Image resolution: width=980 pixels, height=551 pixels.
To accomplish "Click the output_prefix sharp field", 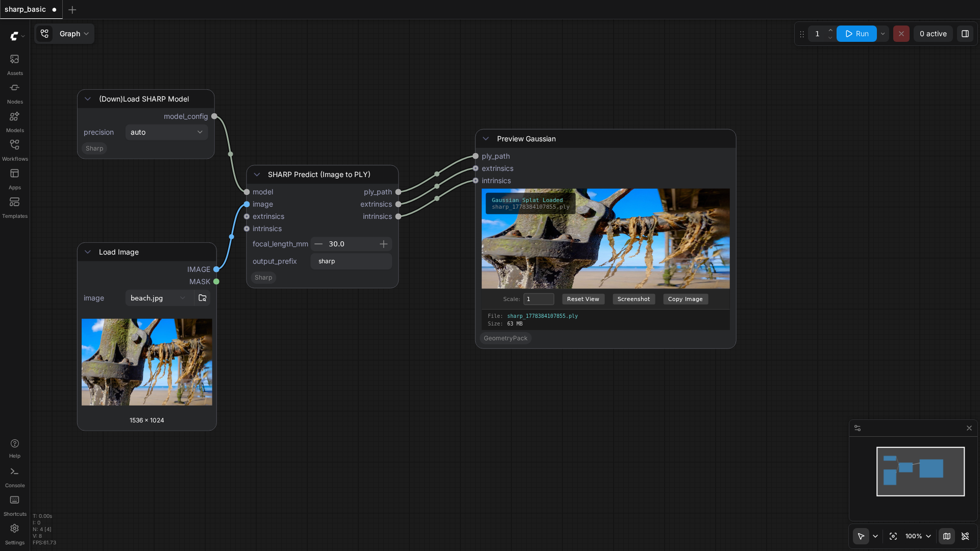I will 351,261.
